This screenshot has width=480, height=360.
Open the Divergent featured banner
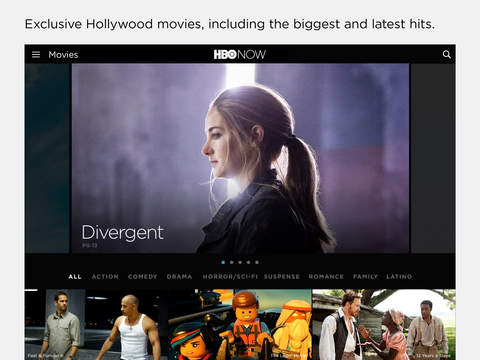point(240,158)
